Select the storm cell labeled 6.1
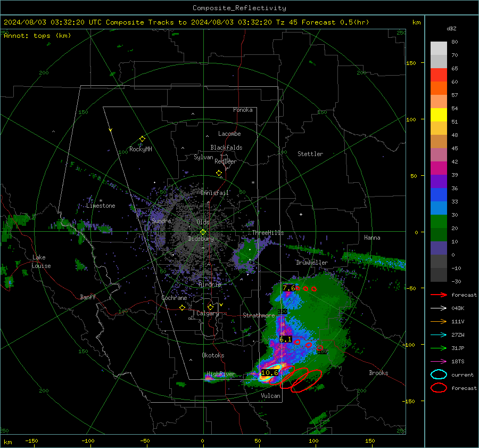 click(x=286, y=339)
